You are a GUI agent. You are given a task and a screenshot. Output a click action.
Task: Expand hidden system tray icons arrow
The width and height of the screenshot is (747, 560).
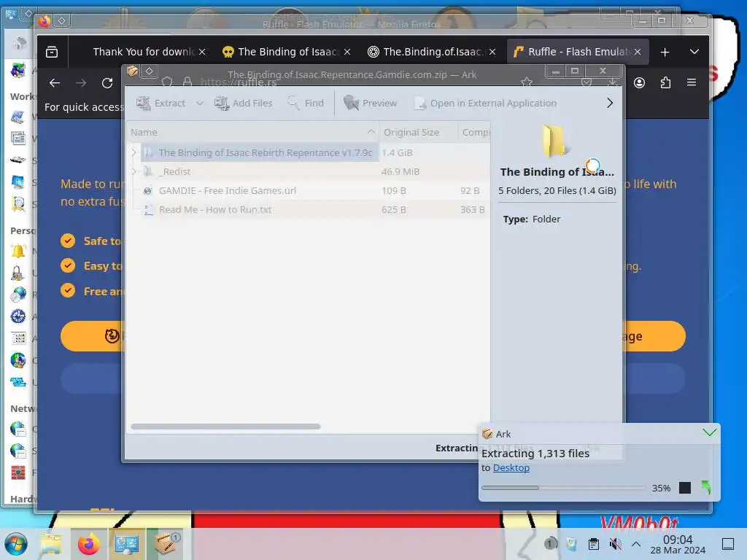[x=636, y=544]
